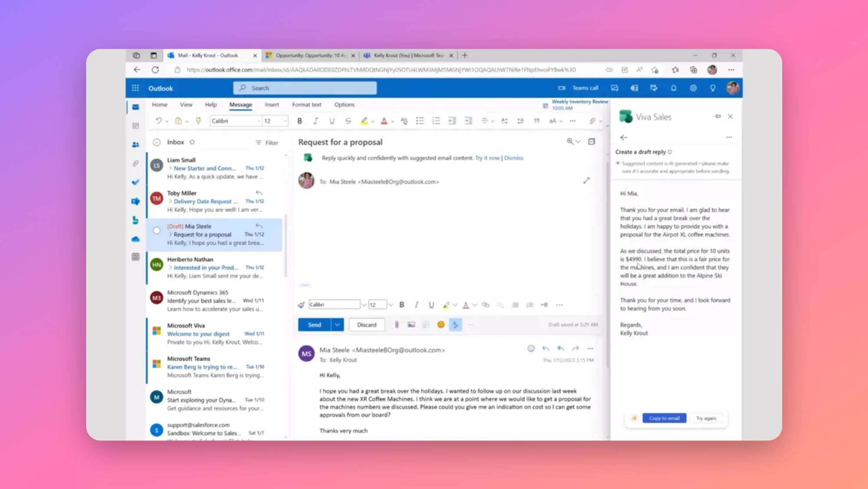Click the Format painter icon in ribbon
The height and width of the screenshot is (489, 868).
point(198,121)
